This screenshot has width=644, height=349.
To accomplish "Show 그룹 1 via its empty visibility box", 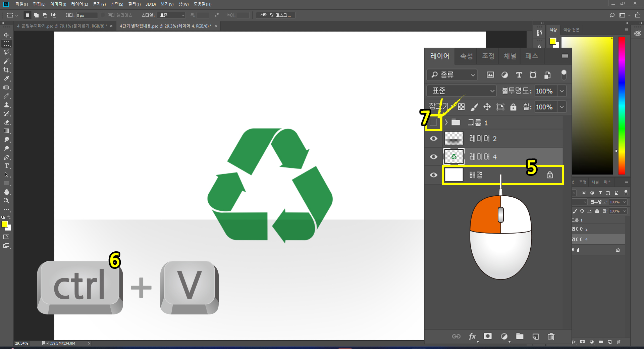I will coord(433,122).
